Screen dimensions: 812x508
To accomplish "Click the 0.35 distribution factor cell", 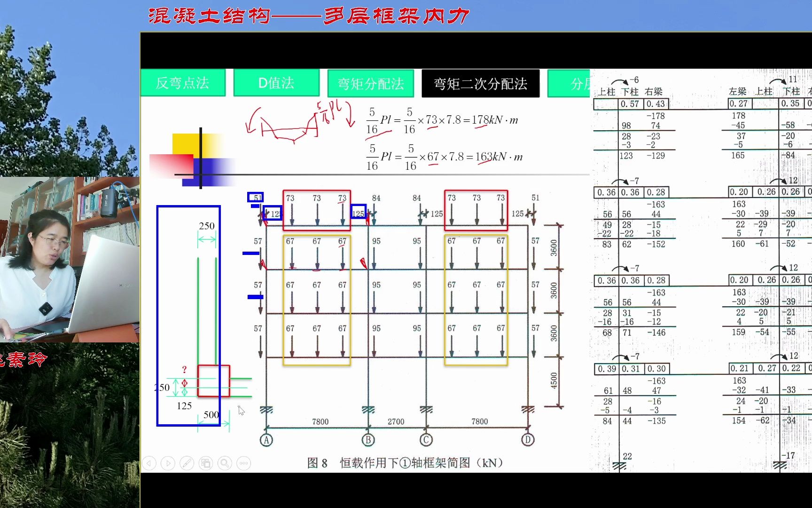I will (x=790, y=103).
